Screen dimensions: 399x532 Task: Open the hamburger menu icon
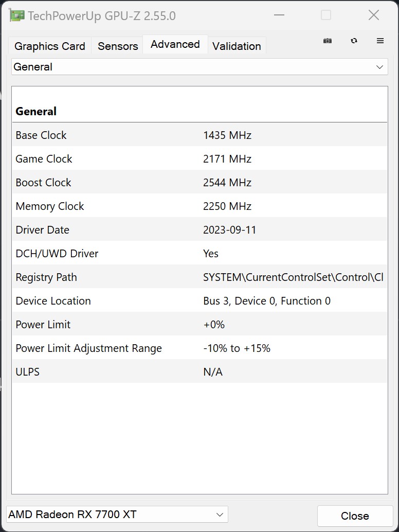[x=380, y=41]
